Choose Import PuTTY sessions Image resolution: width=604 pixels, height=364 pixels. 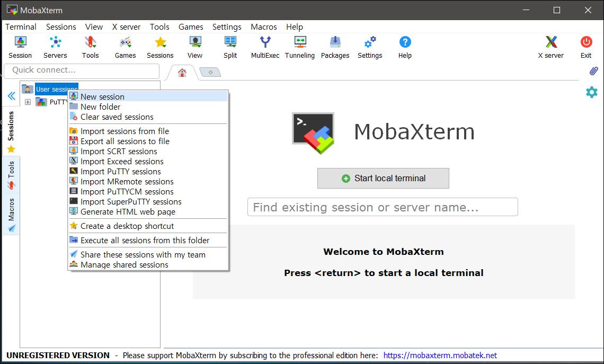click(x=148, y=172)
